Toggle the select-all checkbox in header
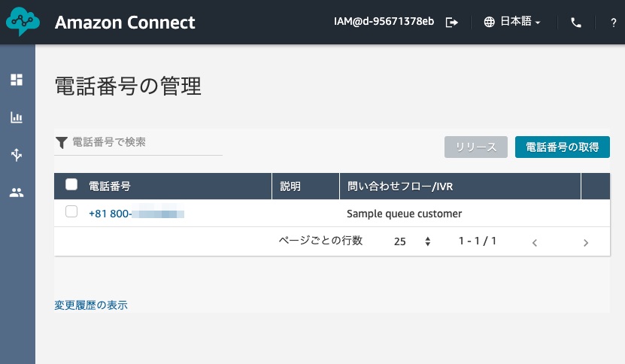Image resolution: width=625 pixels, height=364 pixels. coord(71,184)
